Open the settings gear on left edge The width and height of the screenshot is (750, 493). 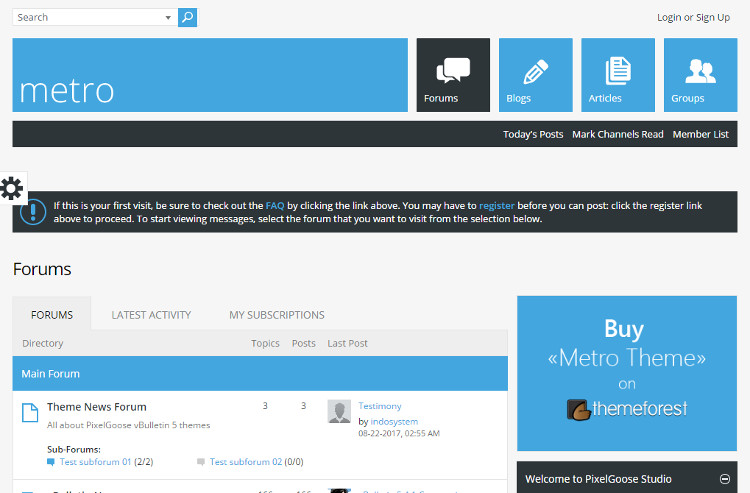(x=12, y=188)
